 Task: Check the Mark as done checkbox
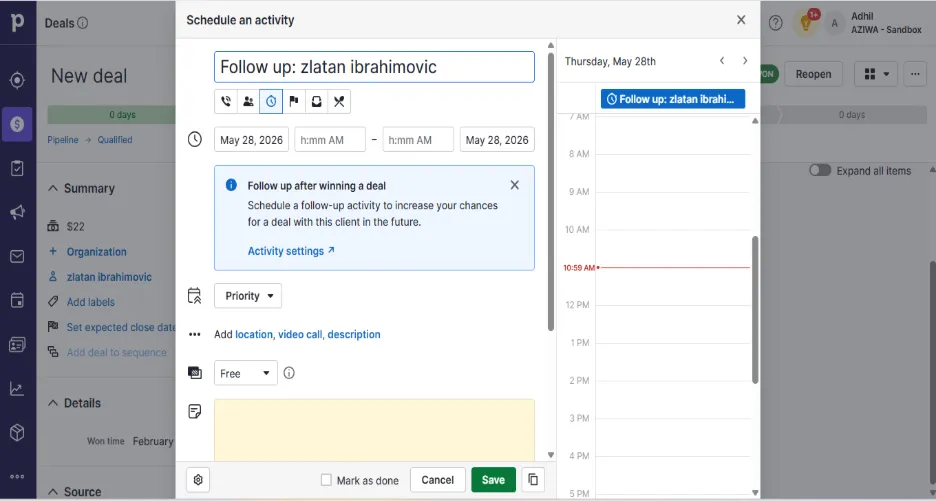click(x=326, y=480)
